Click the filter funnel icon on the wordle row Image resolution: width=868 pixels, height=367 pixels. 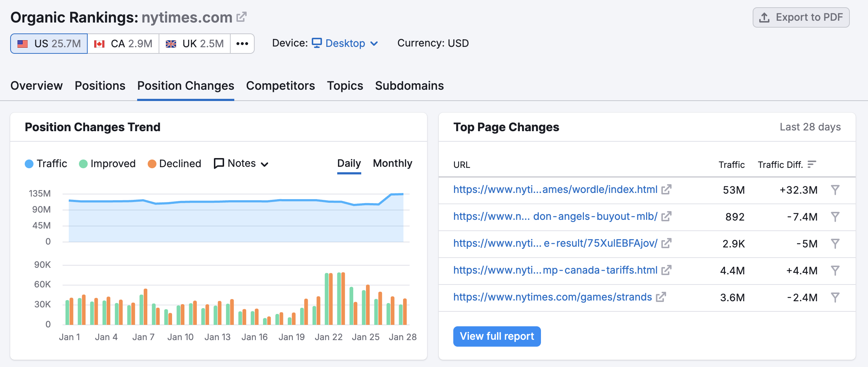tap(836, 190)
